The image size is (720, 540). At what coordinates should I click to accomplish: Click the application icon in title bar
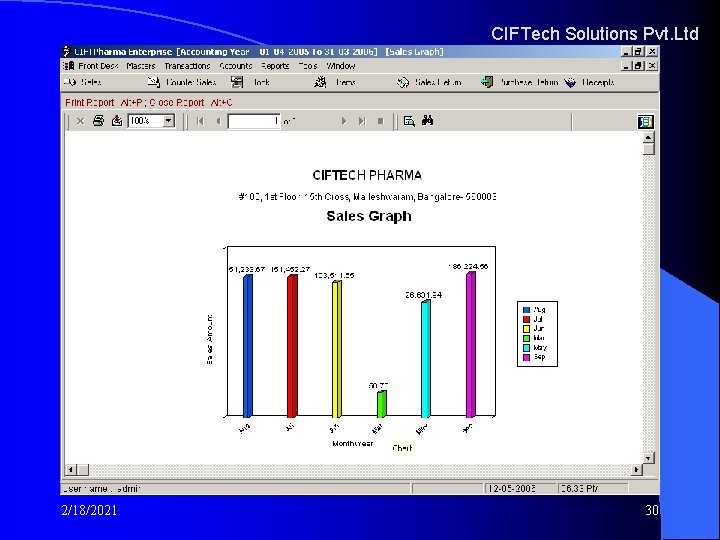[67, 51]
